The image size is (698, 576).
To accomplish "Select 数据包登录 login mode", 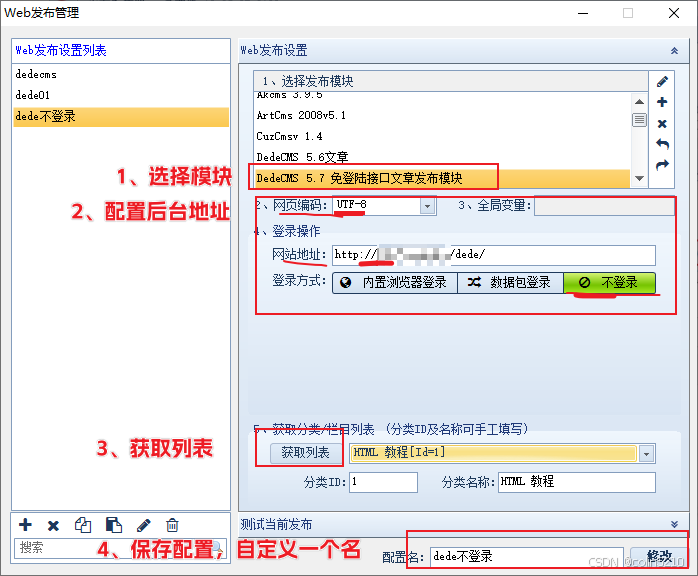I will (x=510, y=283).
